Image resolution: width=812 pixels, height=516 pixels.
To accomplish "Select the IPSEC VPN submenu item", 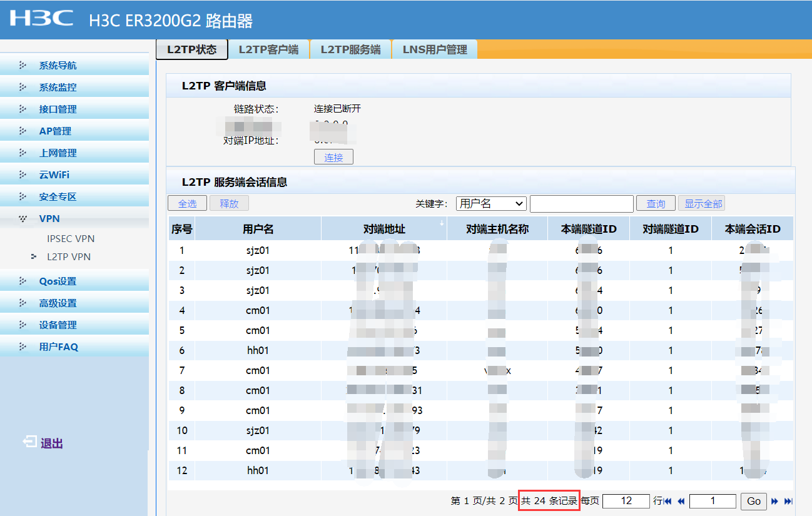I will tap(71, 238).
